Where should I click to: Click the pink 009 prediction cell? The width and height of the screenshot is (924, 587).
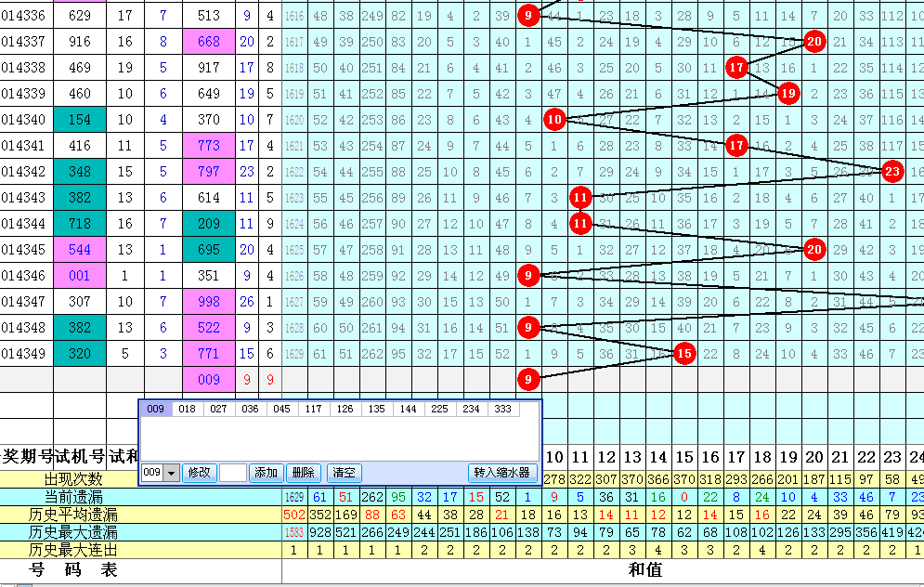[x=209, y=380]
